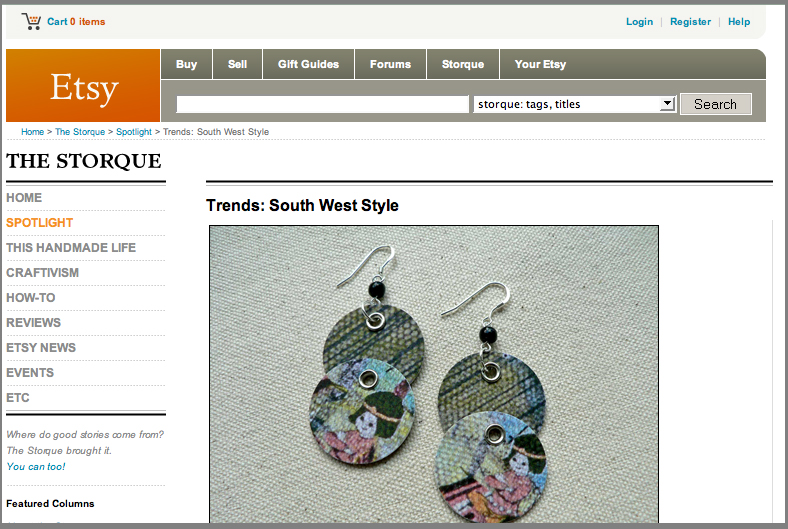Click the You can too! link
Screen dimensions: 788x529
click(x=36, y=466)
